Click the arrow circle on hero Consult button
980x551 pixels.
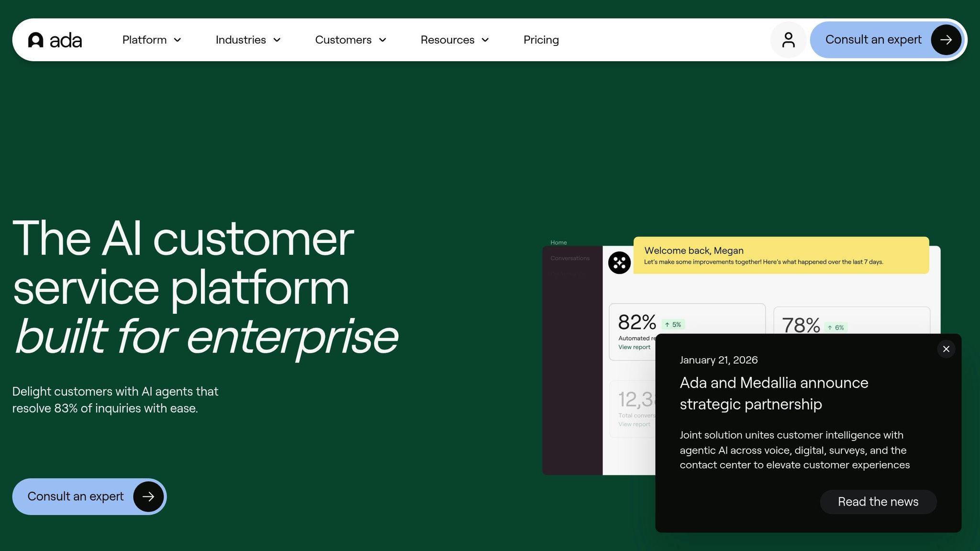coord(148,496)
